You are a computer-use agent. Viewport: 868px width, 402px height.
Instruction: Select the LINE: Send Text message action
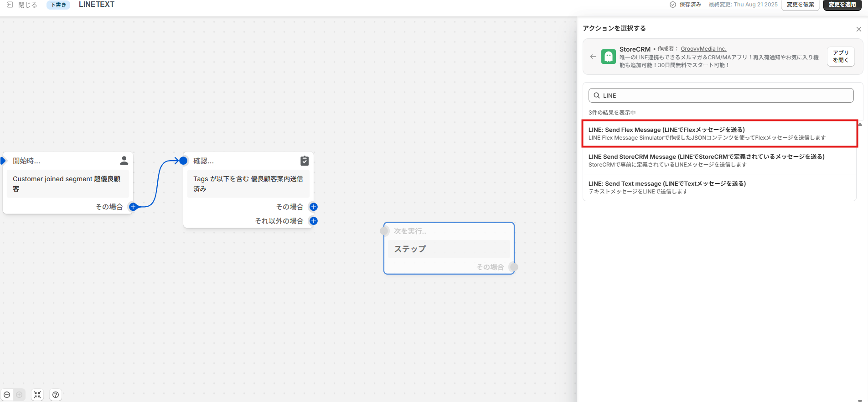[x=719, y=188]
